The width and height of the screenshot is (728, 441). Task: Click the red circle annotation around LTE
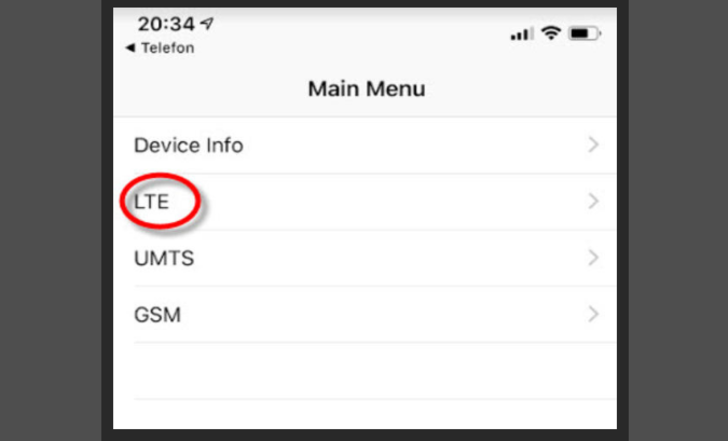coord(160,201)
